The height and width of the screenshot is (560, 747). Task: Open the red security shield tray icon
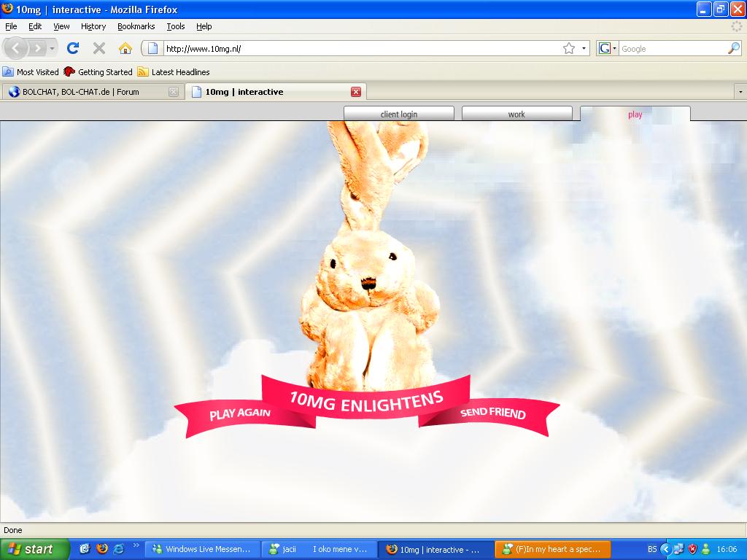(x=692, y=549)
